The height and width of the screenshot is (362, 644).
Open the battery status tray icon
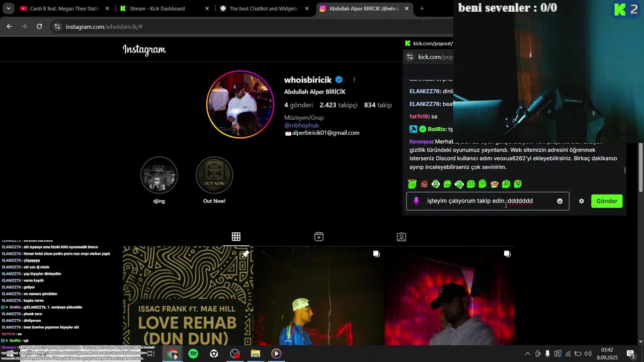(578, 354)
